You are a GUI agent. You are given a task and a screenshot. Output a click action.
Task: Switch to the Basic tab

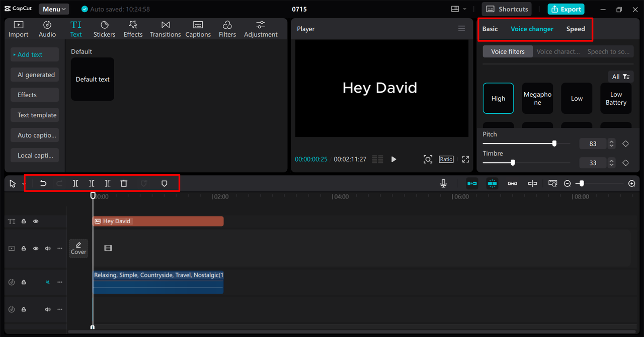490,29
